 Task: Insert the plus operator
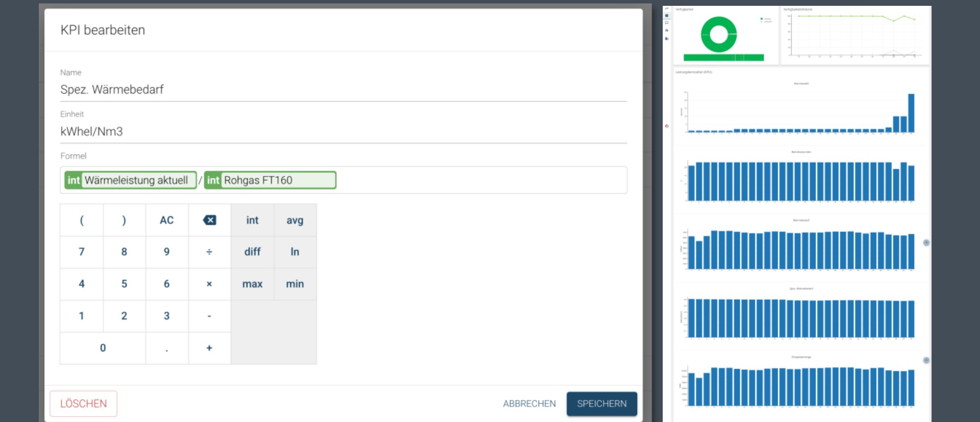[209, 348]
